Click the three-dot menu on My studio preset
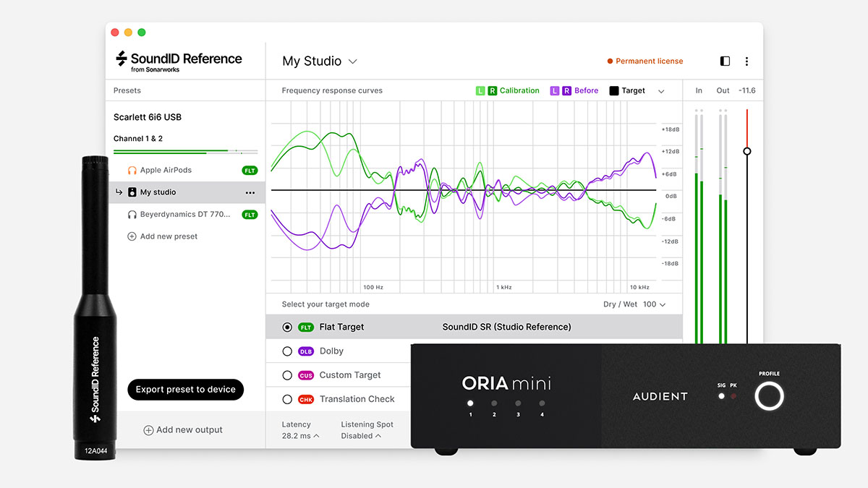This screenshot has width=868, height=488. 250,192
